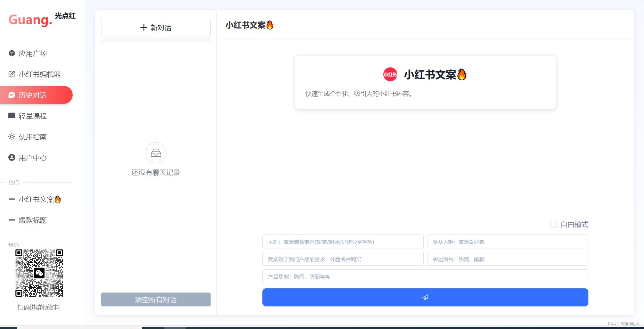Click the 扫码进群领资料 link
Viewport: 644px width, 329px height.
[x=39, y=307]
